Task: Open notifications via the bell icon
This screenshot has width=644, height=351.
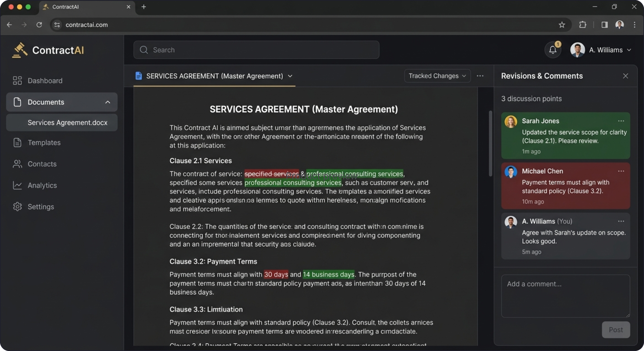Action: coord(553,50)
